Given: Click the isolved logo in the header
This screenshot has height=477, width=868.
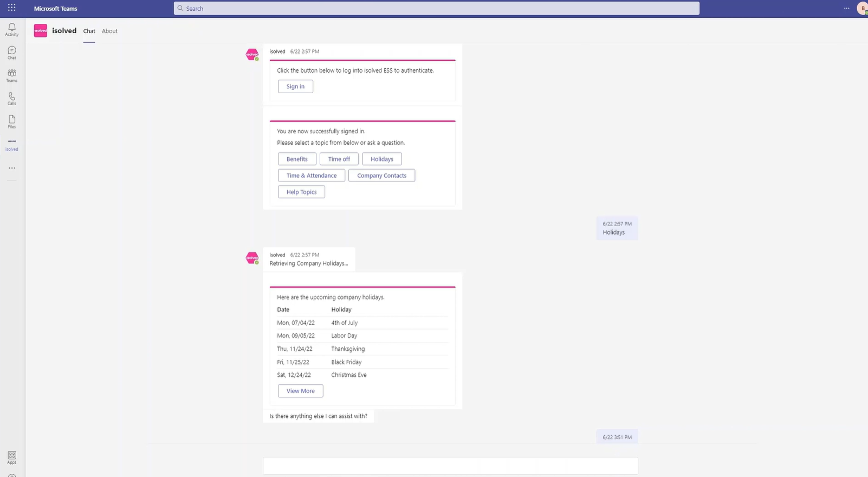Looking at the screenshot, I should point(41,30).
